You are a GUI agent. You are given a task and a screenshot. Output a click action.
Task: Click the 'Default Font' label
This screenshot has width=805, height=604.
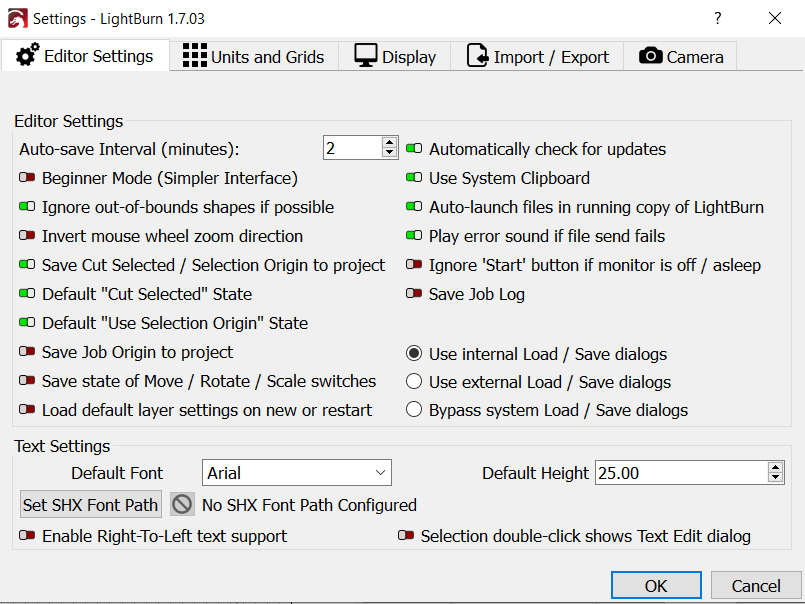point(117,473)
